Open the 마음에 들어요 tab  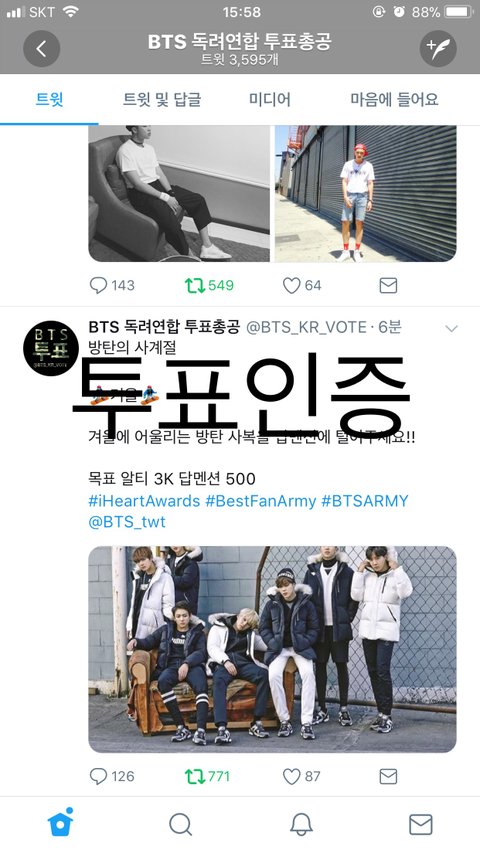click(394, 100)
